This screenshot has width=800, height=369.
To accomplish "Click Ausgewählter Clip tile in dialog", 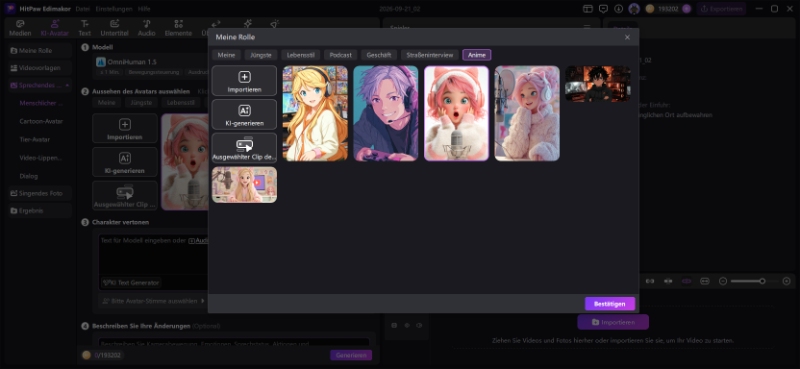I will coord(244,148).
